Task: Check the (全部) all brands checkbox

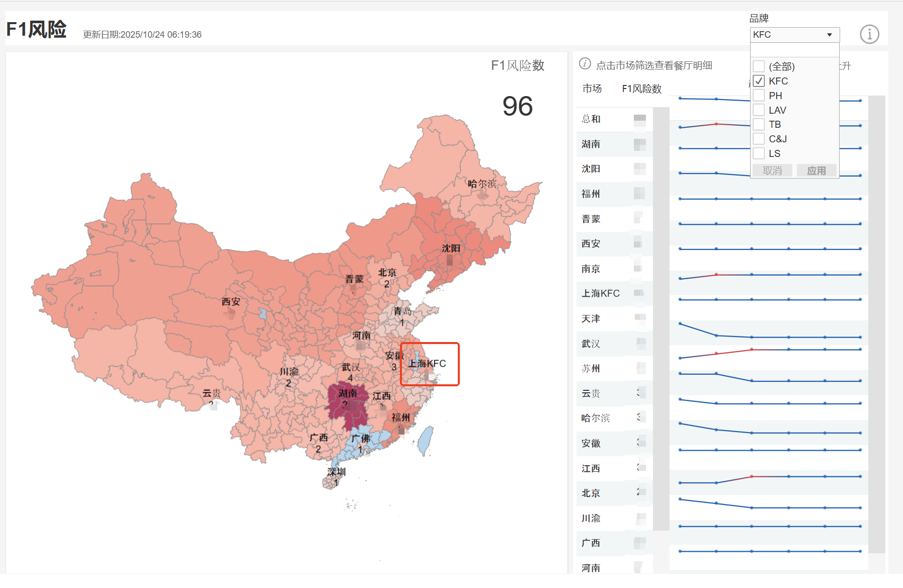Action: (x=759, y=66)
